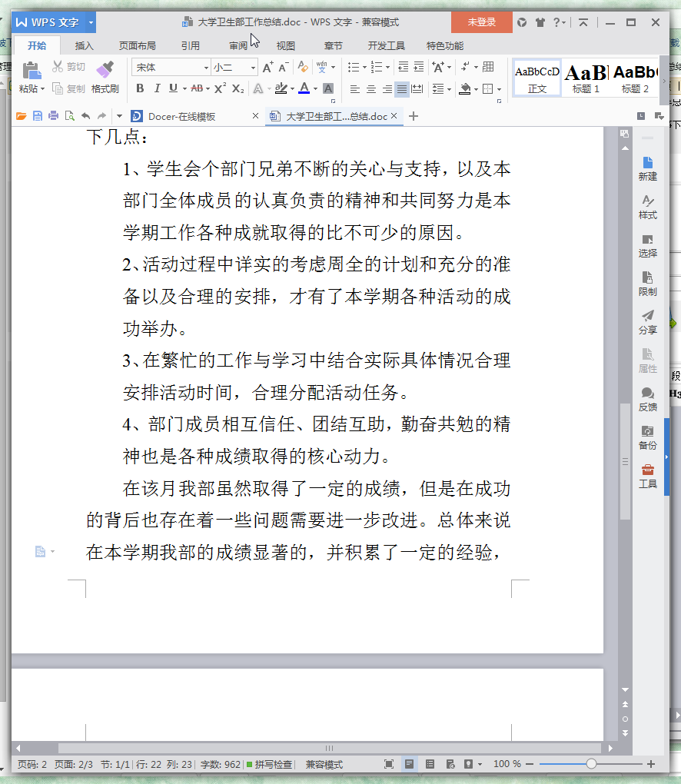Screen dimensions: 681x784
Task: Open the 样式 (Styles) sidebar panel
Action: coord(647,206)
